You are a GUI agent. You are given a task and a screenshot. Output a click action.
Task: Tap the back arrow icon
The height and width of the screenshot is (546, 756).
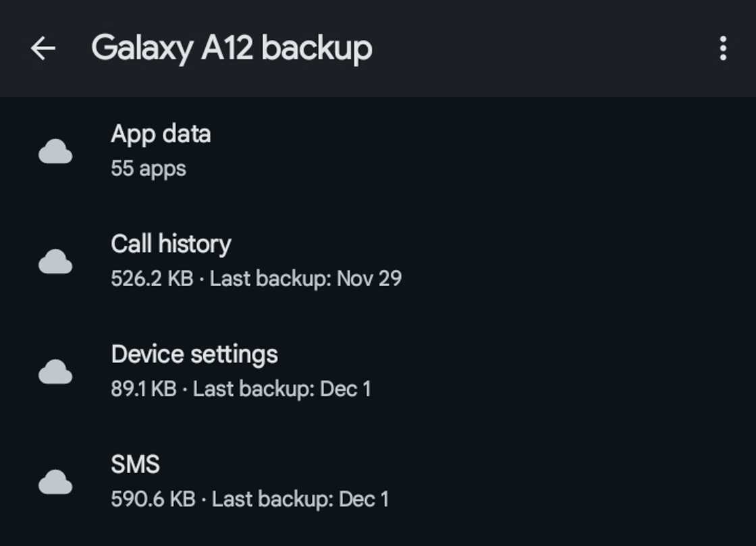(x=43, y=49)
